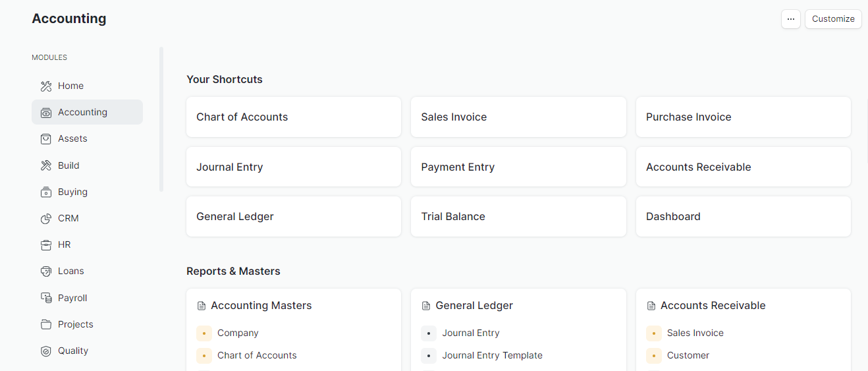Click the Loans module icon

click(46, 271)
